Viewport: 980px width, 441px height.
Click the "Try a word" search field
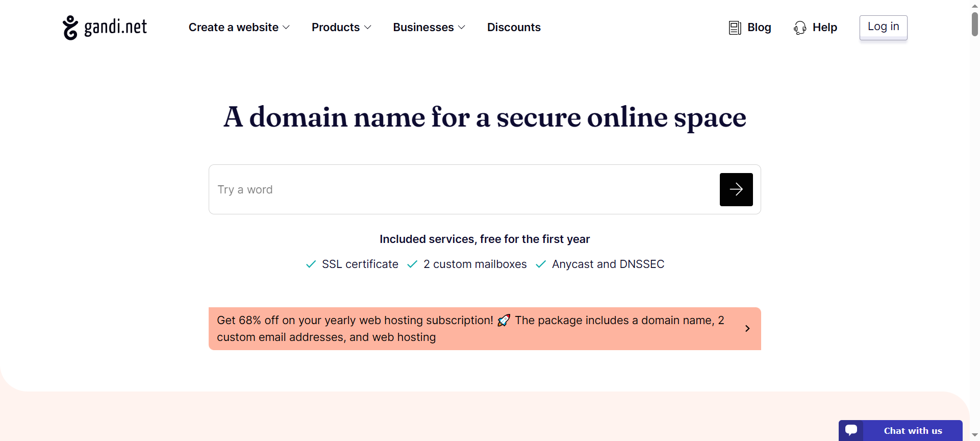tap(459, 189)
